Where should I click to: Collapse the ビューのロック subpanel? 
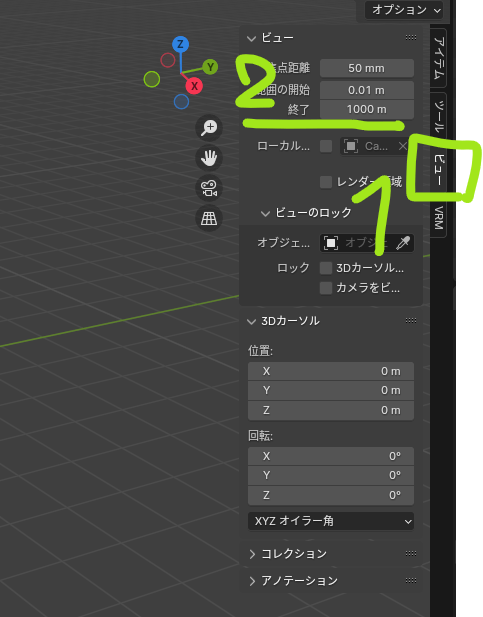click(x=265, y=213)
